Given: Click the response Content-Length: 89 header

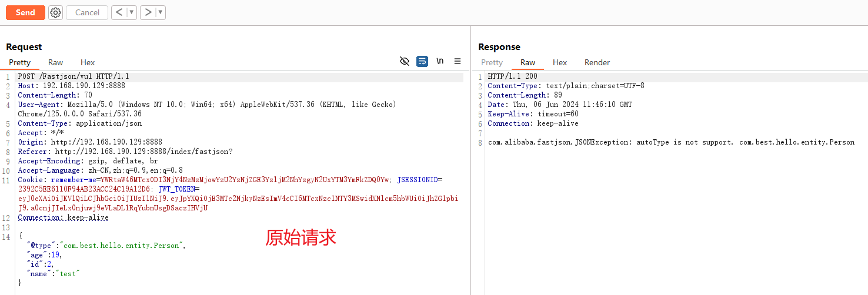Looking at the screenshot, I should (x=525, y=95).
